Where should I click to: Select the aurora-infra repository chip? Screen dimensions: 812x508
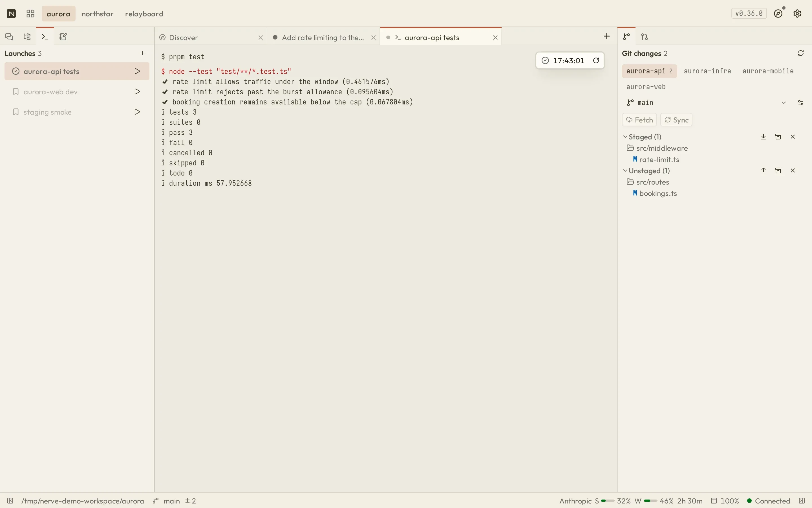pyautogui.click(x=707, y=71)
